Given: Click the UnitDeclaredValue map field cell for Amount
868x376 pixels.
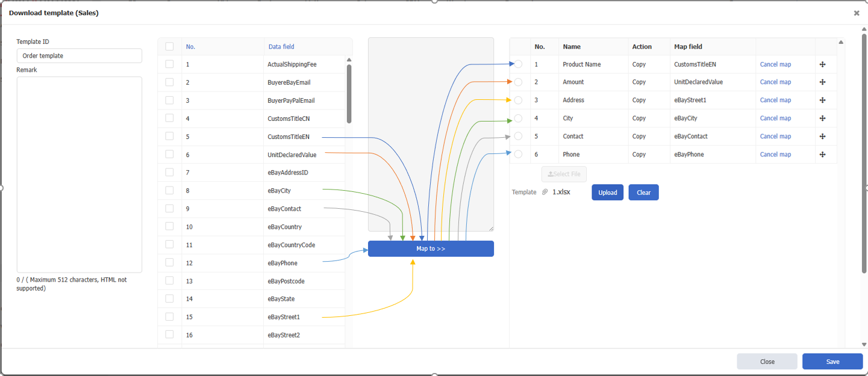Looking at the screenshot, I should coord(698,82).
